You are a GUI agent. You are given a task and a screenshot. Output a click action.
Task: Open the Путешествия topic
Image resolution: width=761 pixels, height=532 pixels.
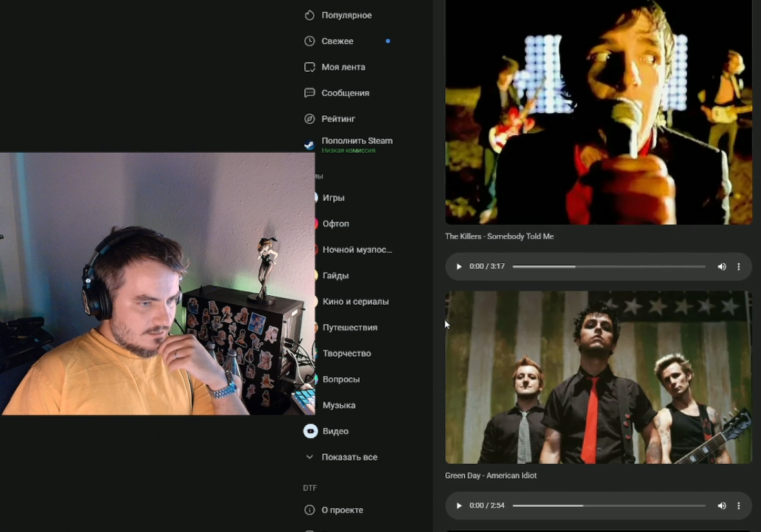click(350, 327)
